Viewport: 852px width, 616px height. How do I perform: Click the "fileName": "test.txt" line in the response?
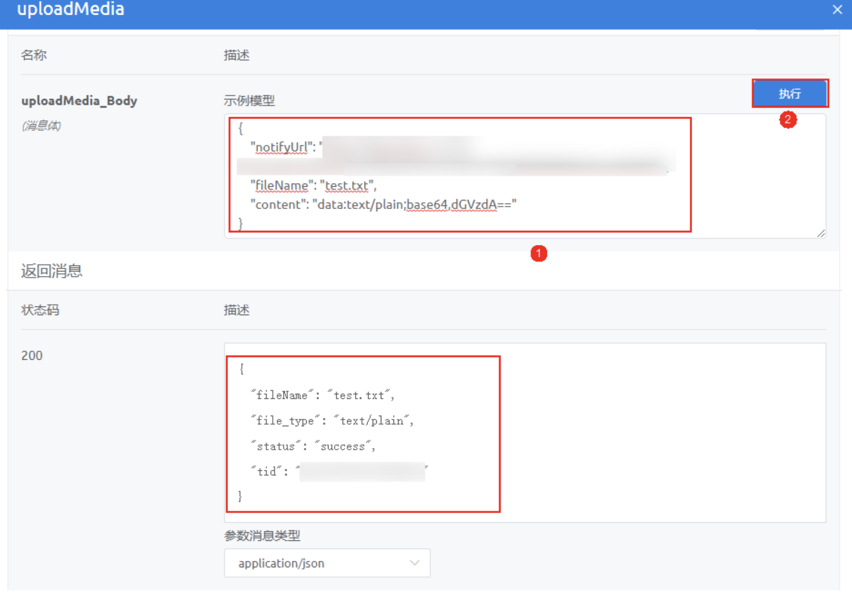[323, 395]
